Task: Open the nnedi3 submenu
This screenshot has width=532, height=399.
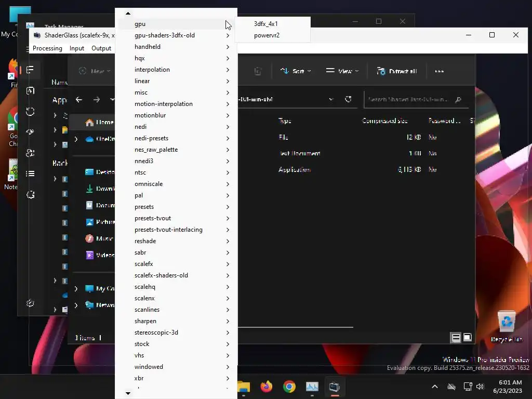Action: pos(176,161)
